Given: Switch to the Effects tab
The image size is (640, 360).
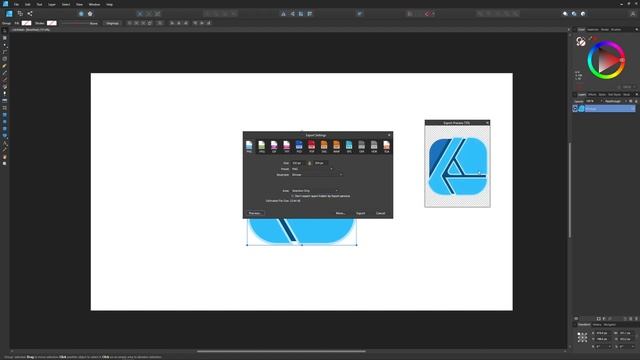Looking at the screenshot, I should click(592, 94).
